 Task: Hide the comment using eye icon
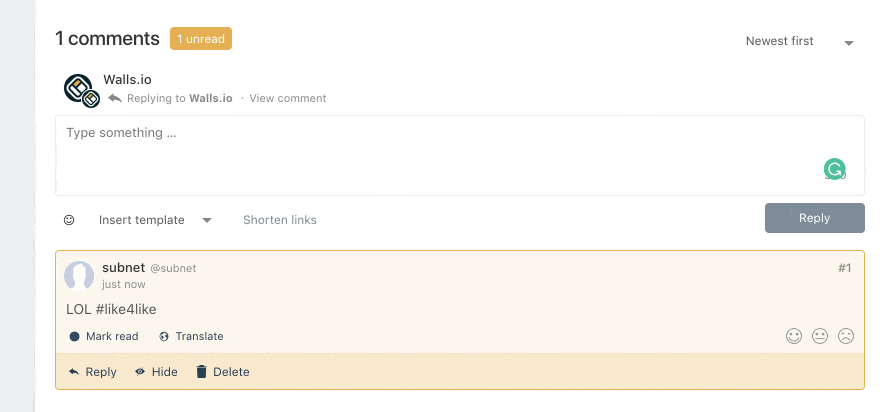(x=140, y=372)
